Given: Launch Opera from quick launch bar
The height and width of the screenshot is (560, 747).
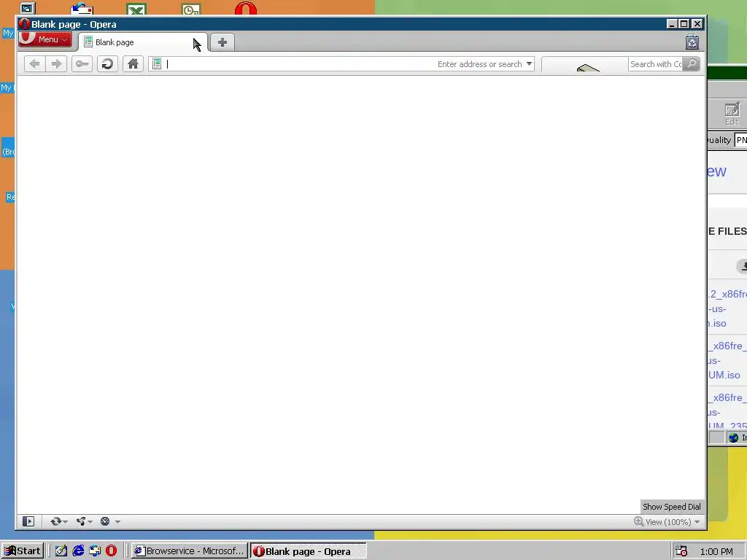Looking at the screenshot, I should coord(111,551).
